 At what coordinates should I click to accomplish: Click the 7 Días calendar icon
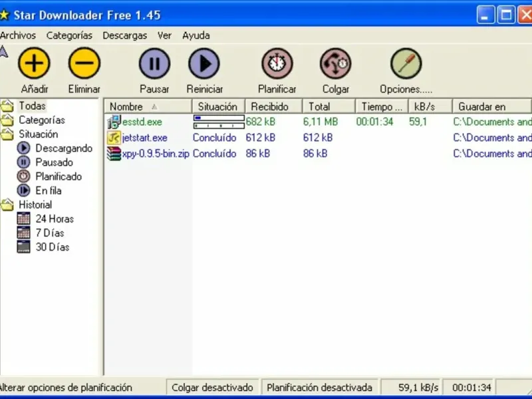click(23, 233)
